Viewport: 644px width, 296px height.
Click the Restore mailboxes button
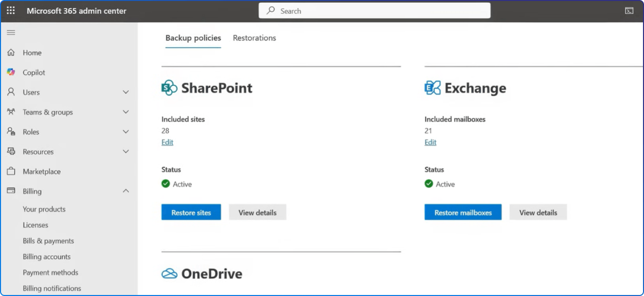[x=463, y=212]
